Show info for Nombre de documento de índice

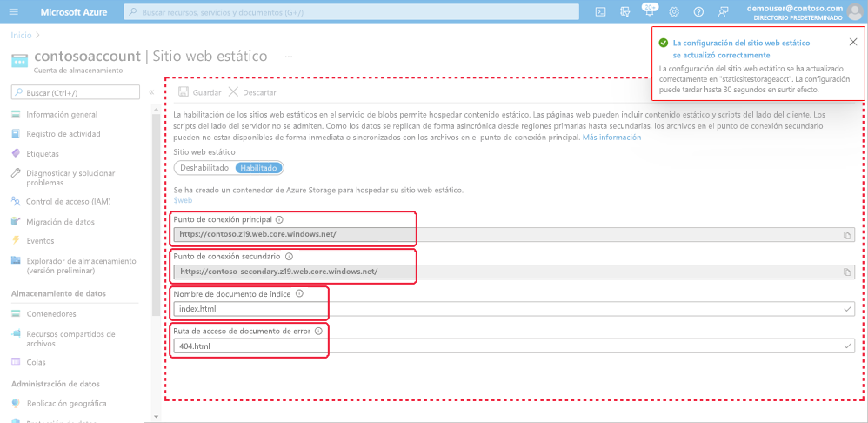pos(299,294)
